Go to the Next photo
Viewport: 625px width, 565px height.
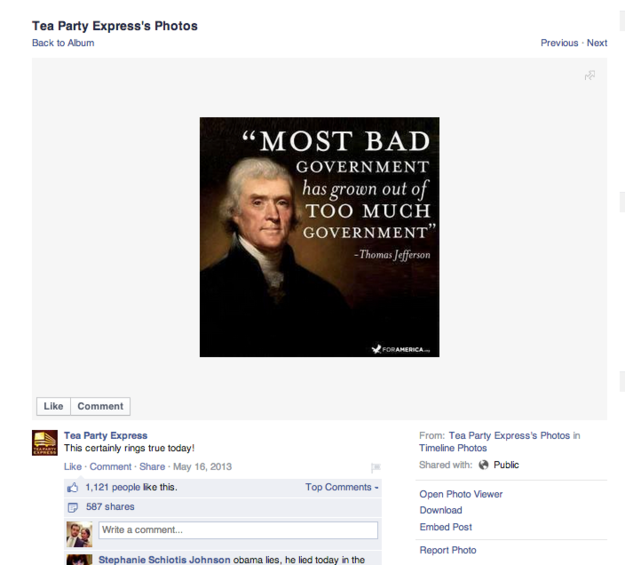point(597,43)
